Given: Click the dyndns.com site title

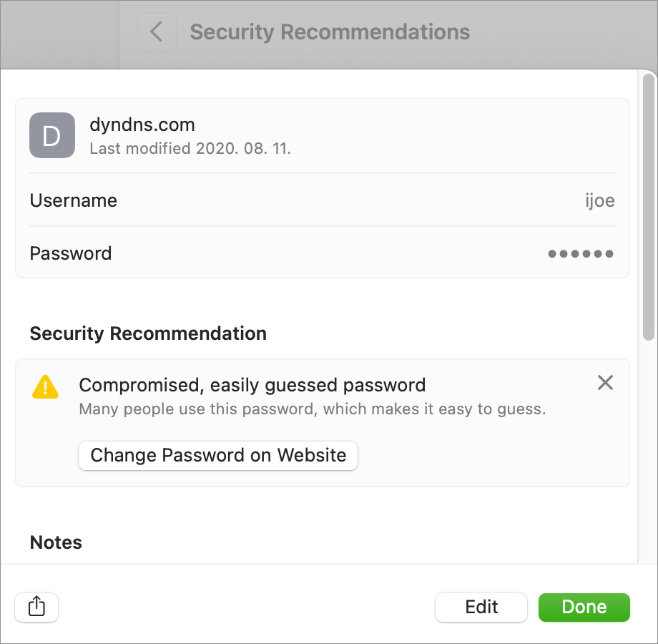Looking at the screenshot, I should point(142,125).
